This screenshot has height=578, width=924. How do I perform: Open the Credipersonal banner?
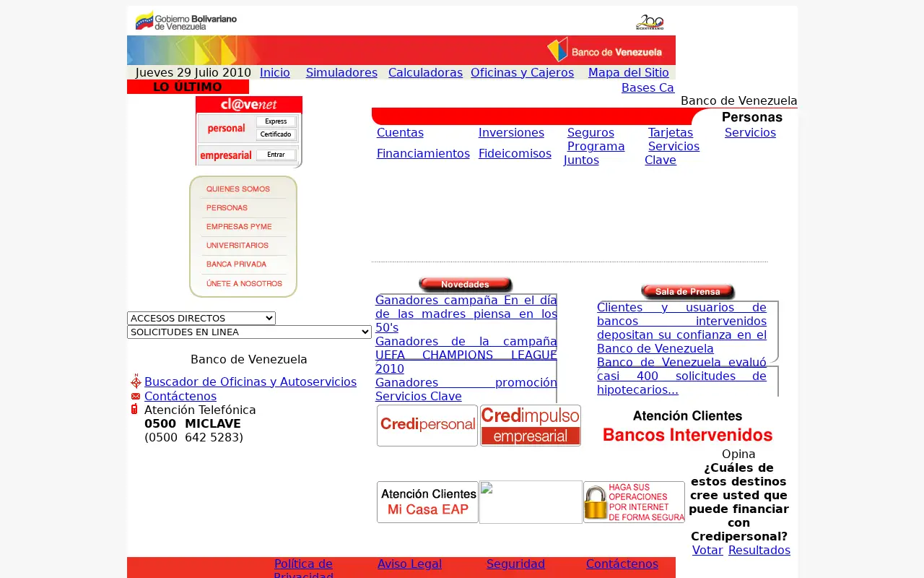427,426
